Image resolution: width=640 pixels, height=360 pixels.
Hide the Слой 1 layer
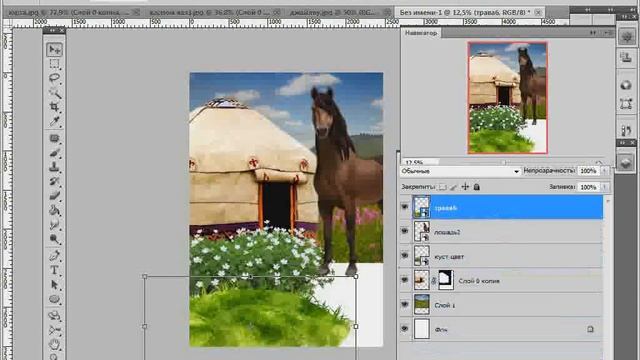coord(404,304)
